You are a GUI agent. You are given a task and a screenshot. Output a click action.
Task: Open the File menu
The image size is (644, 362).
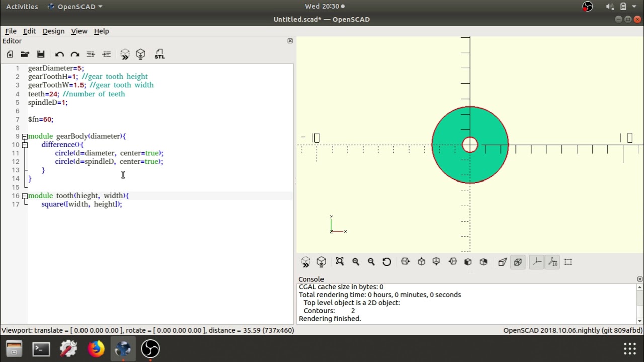[x=11, y=31]
